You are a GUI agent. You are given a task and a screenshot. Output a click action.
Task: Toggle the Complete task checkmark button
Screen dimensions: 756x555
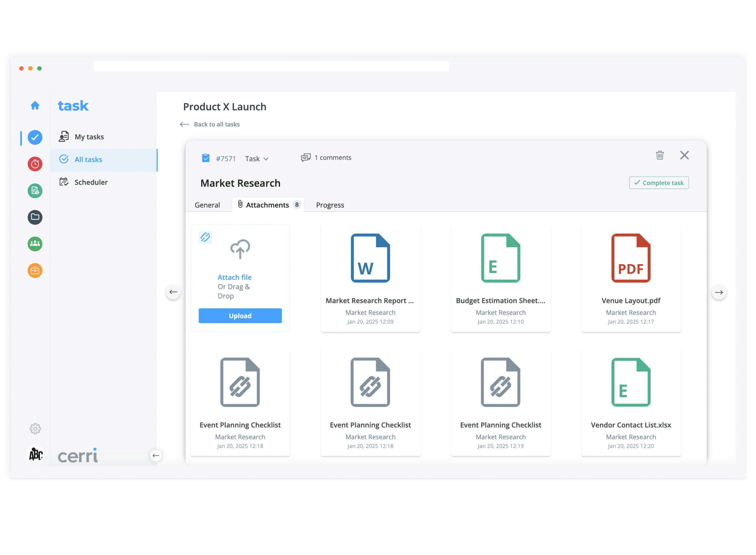659,183
